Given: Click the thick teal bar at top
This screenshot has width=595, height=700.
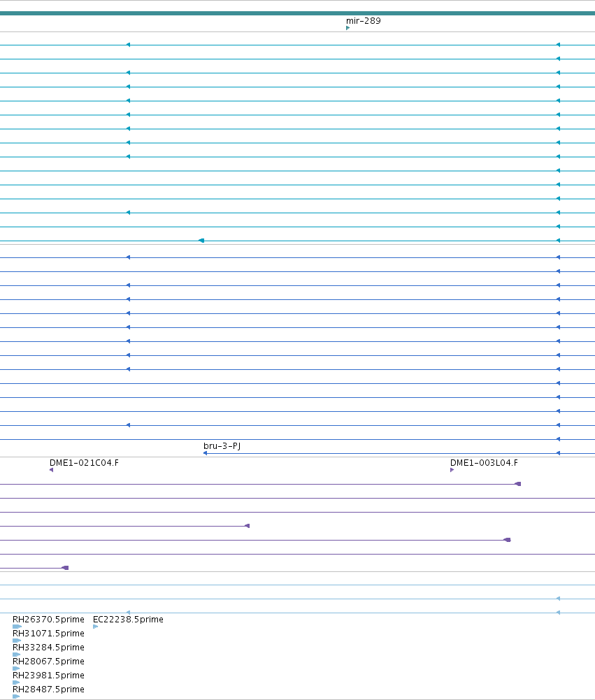Looking at the screenshot, I should pyautogui.click(x=297, y=13).
